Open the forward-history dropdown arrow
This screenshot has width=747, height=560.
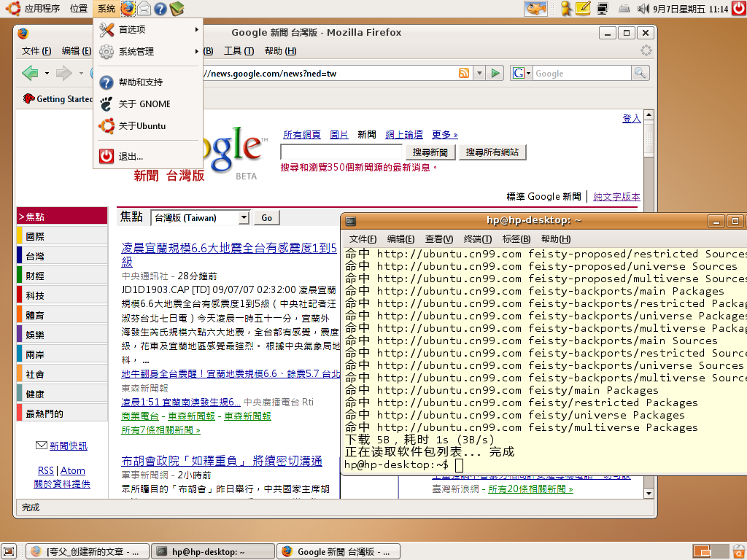81,73
